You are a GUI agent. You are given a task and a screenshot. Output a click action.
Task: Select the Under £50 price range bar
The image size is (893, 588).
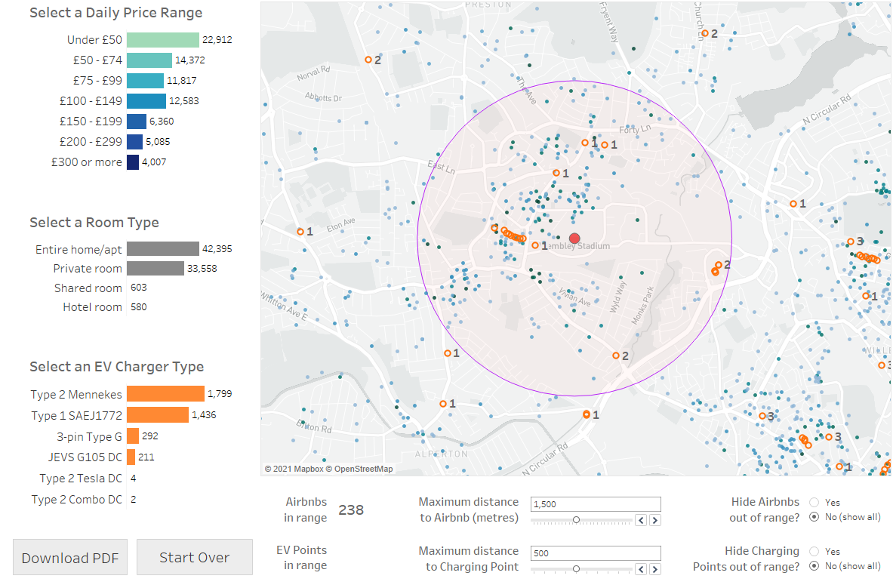[x=162, y=40]
